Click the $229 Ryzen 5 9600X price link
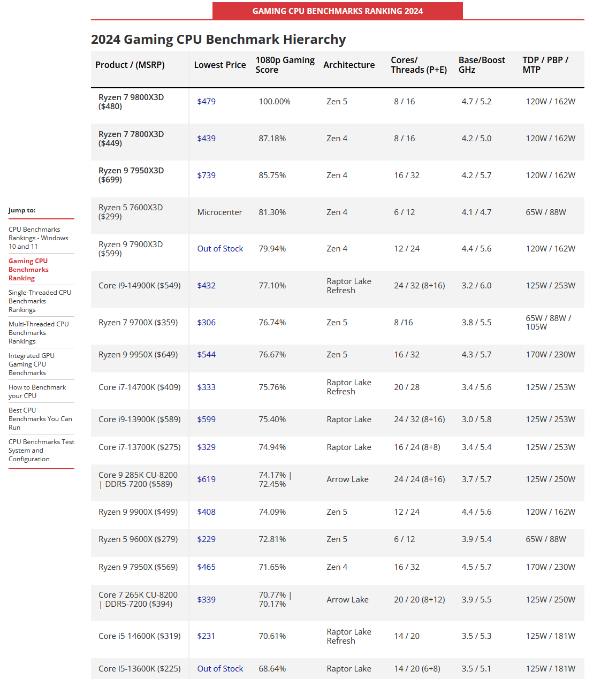 click(206, 539)
